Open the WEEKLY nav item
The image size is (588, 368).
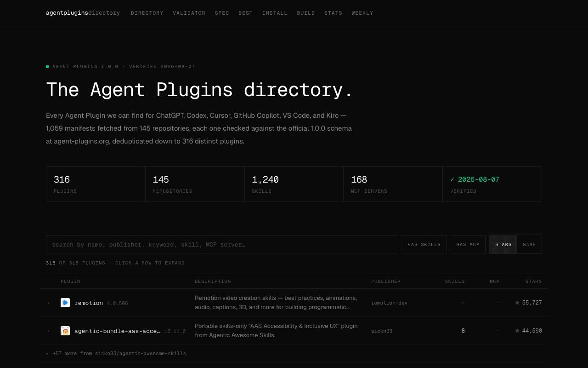tap(362, 13)
